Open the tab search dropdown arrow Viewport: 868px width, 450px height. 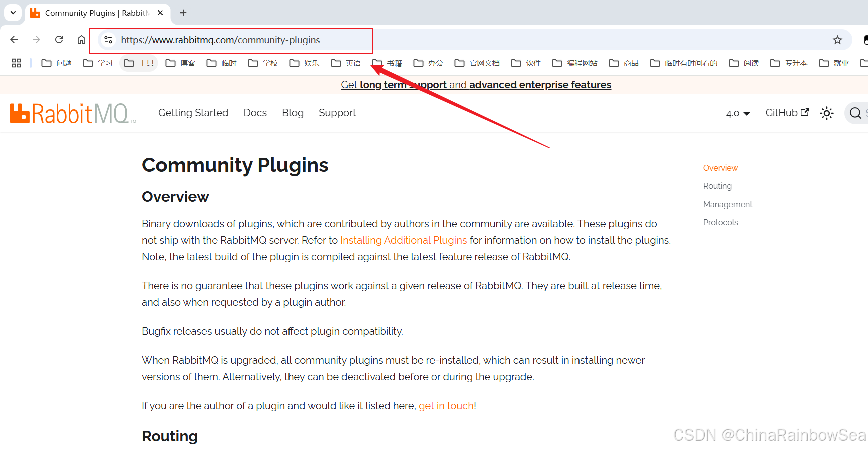tap(13, 13)
